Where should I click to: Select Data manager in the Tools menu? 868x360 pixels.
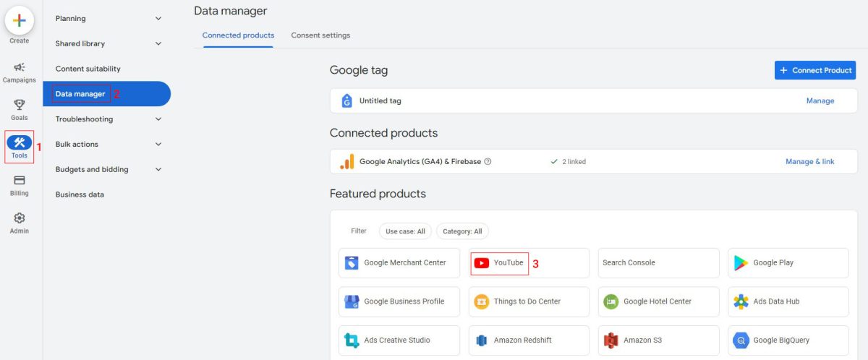click(106, 94)
